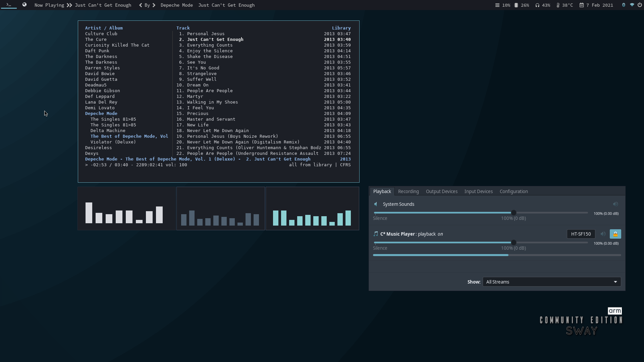Select track 4. Enjoy the Silence
Viewport: 644px width, 362px height.
click(264, 51)
